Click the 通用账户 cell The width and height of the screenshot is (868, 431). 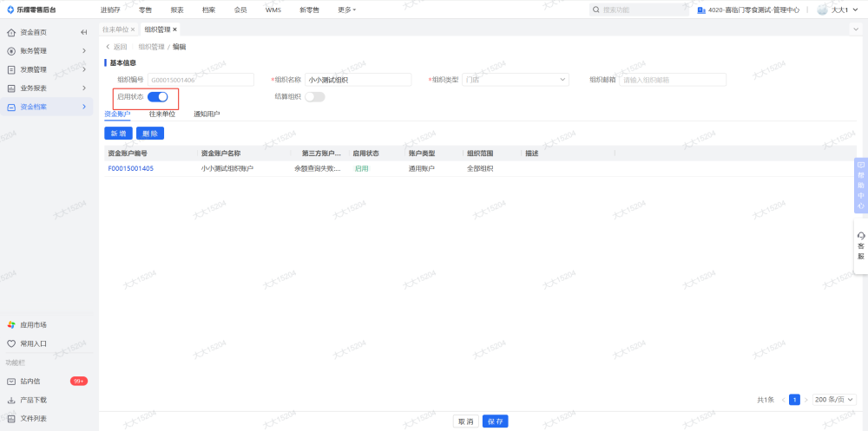(422, 169)
